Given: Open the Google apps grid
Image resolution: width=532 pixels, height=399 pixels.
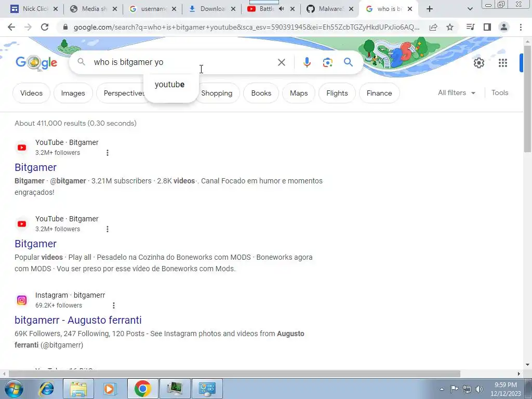Looking at the screenshot, I should [503, 63].
